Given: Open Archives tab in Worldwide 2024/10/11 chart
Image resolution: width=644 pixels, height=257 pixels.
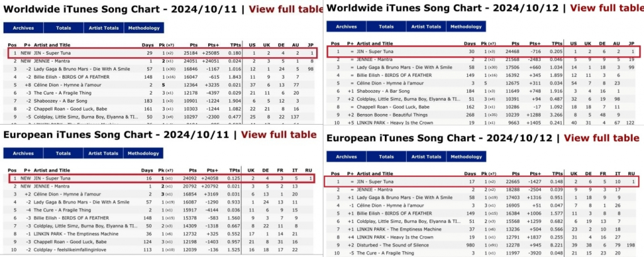Looking at the screenshot, I should click(x=23, y=28).
